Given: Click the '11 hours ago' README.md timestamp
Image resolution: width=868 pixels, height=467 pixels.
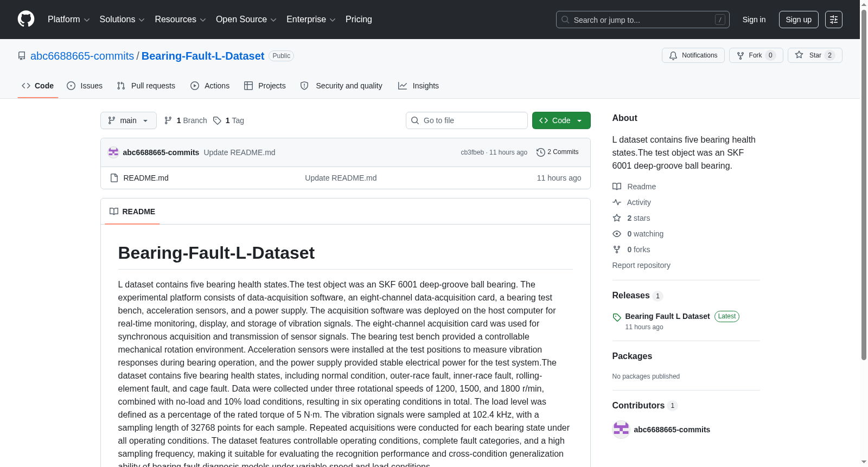Looking at the screenshot, I should coord(559,178).
